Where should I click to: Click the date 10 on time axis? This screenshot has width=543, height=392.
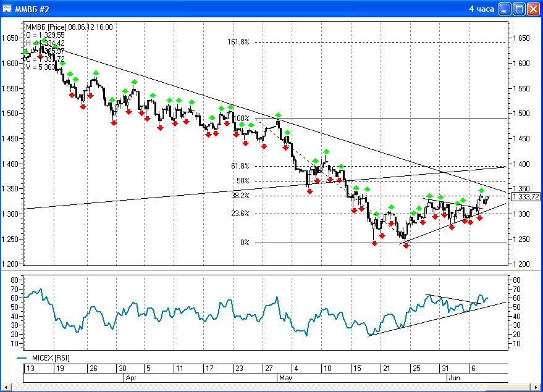[327, 369]
